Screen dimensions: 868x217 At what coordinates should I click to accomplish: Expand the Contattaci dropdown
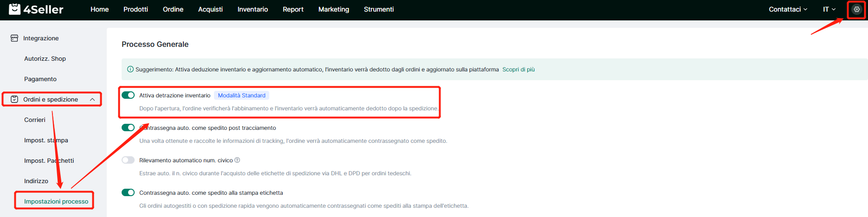788,9
